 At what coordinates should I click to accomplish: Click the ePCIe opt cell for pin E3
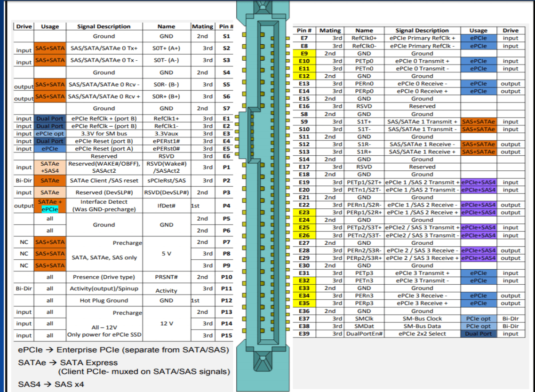[49, 134]
